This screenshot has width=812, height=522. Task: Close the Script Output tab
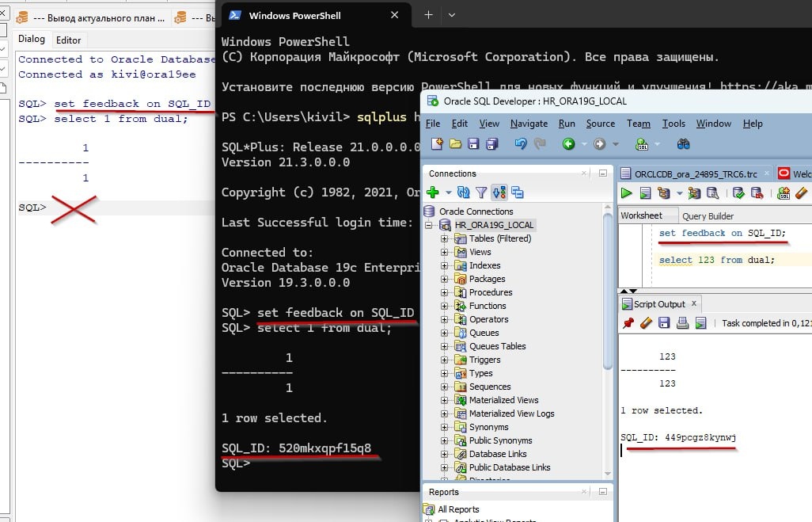tap(694, 303)
